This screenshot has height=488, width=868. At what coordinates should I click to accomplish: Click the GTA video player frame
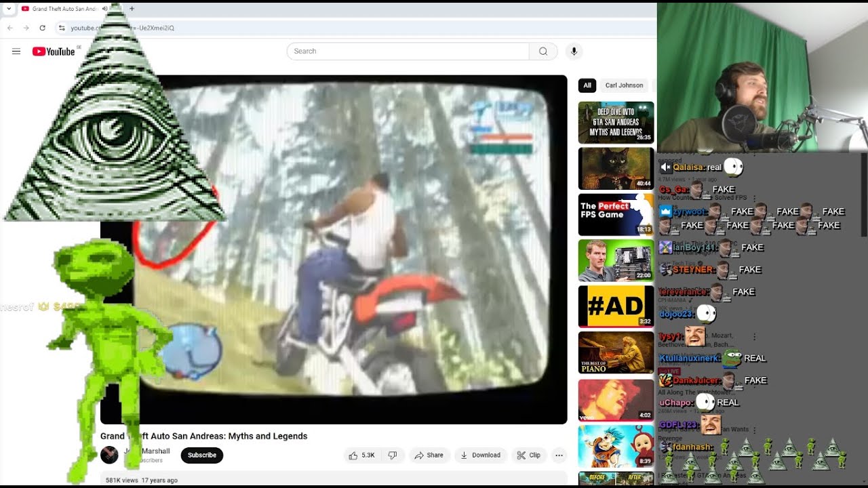pyautogui.click(x=334, y=249)
